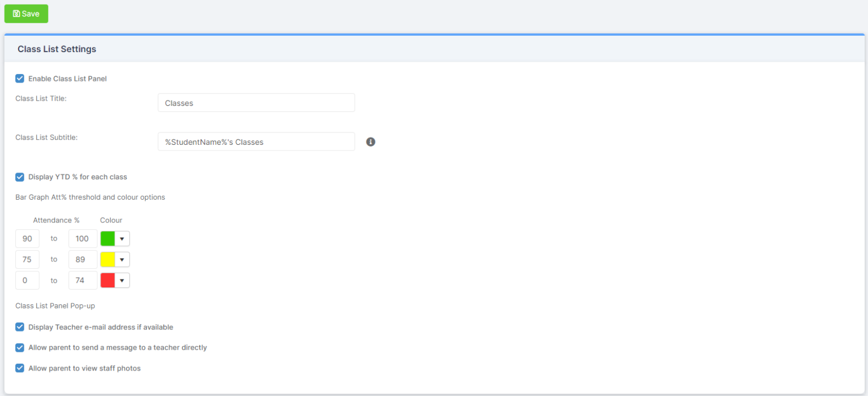Toggle Display Teacher e-mail address checkbox
This screenshot has height=396, width=868.
[20, 327]
